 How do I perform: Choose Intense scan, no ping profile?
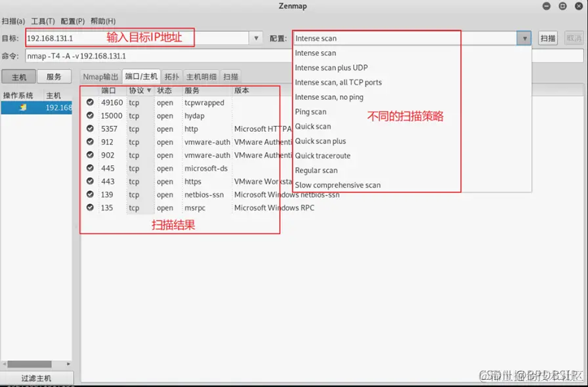(329, 97)
